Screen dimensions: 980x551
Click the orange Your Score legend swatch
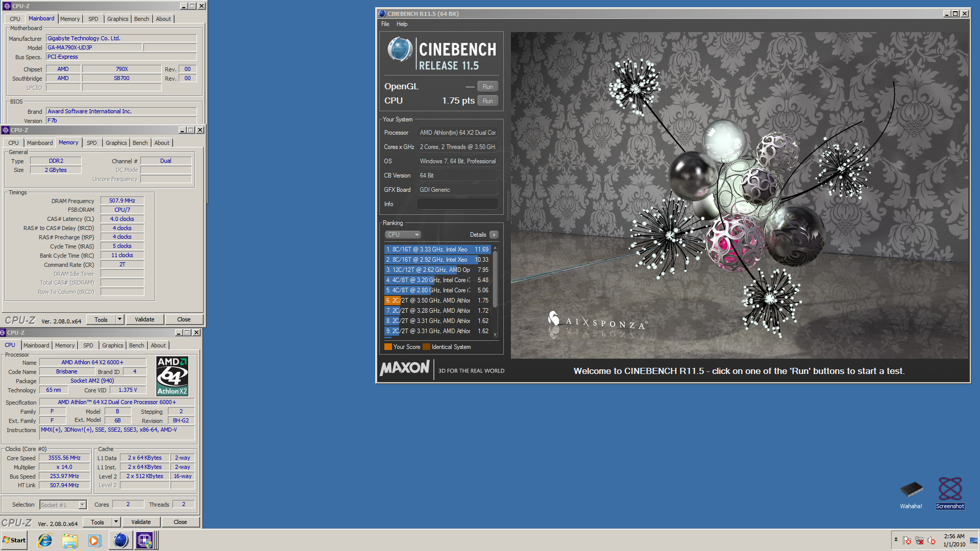click(388, 347)
